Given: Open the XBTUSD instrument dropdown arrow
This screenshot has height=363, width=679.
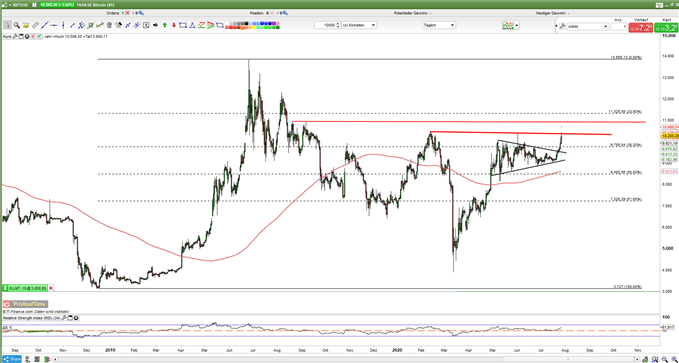Looking at the screenshot, I should click(10, 5).
